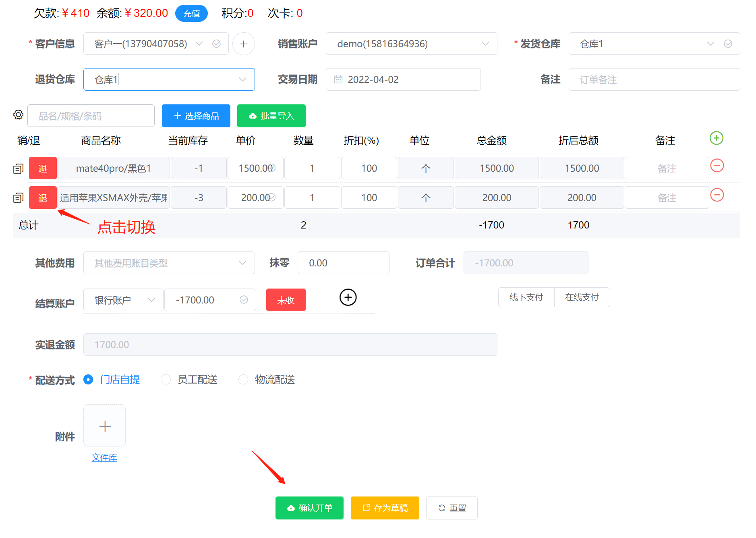This screenshot has height=538, width=756.
Task: Add another settlement account with circled plus
Action: pyautogui.click(x=348, y=297)
